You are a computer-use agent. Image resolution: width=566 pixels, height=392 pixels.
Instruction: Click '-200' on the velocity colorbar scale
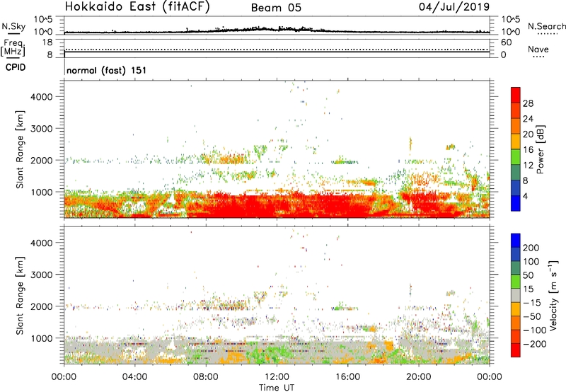click(536, 344)
